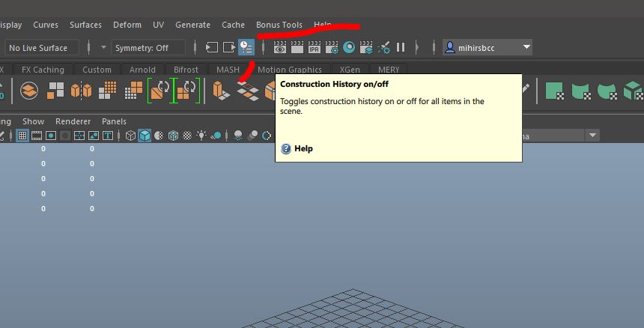The width and height of the screenshot is (644, 328).
Task: Enable Wireframe on Shaded cube icon
Action: (x=173, y=136)
